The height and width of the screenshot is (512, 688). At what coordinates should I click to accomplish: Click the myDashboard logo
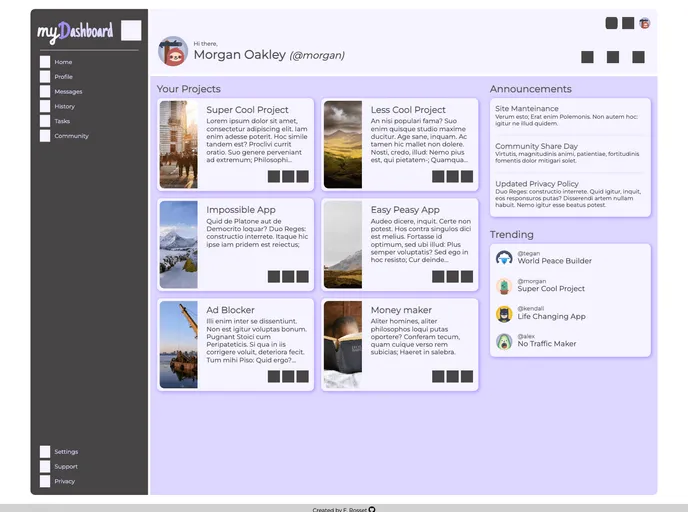click(76, 32)
